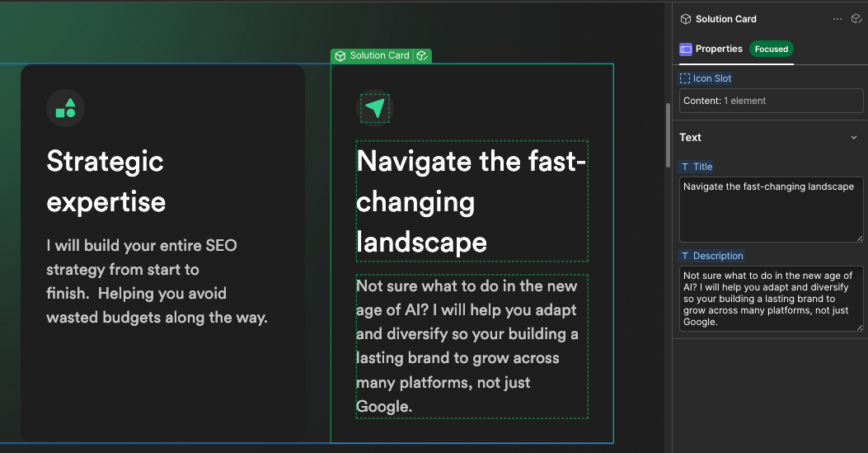Open the Content: 1 element field
The height and width of the screenshot is (453, 868).
coord(771,101)
